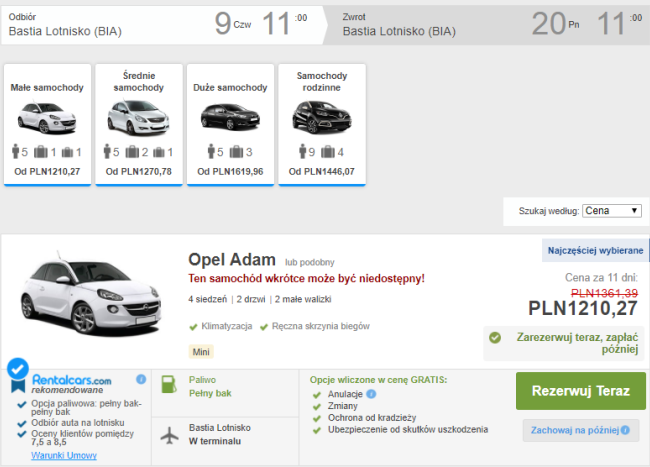Change the return date 20 Pn
Screen dimensions: 650x467
(x=555, y=24)
